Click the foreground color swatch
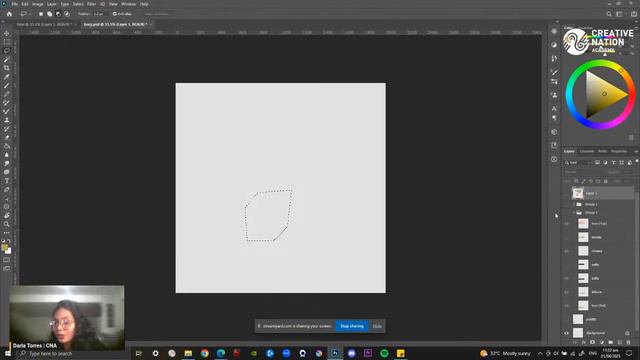Viewport: 640px width, 360px height. pyautogui.click(x=4, y=247)
